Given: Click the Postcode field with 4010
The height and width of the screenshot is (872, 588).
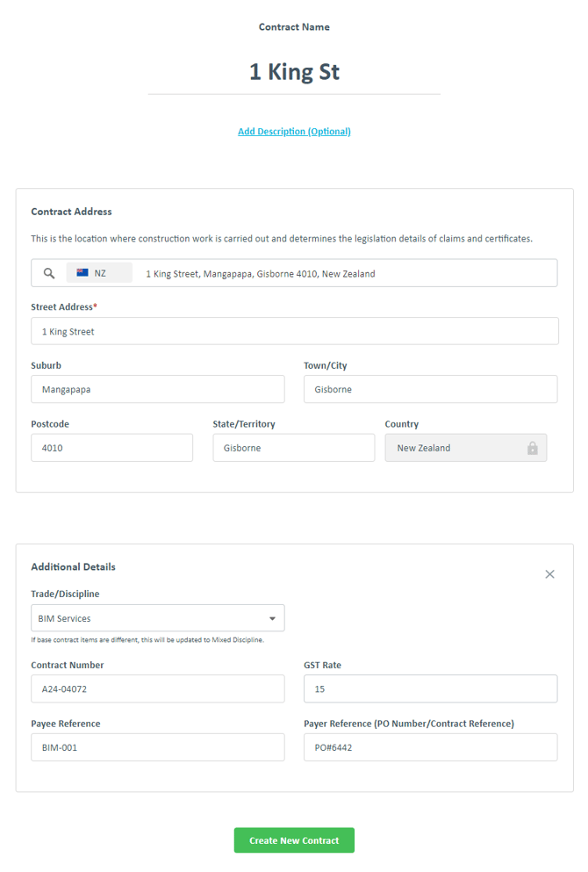Looking at the screenshot, I should click(x=111, y=447).
